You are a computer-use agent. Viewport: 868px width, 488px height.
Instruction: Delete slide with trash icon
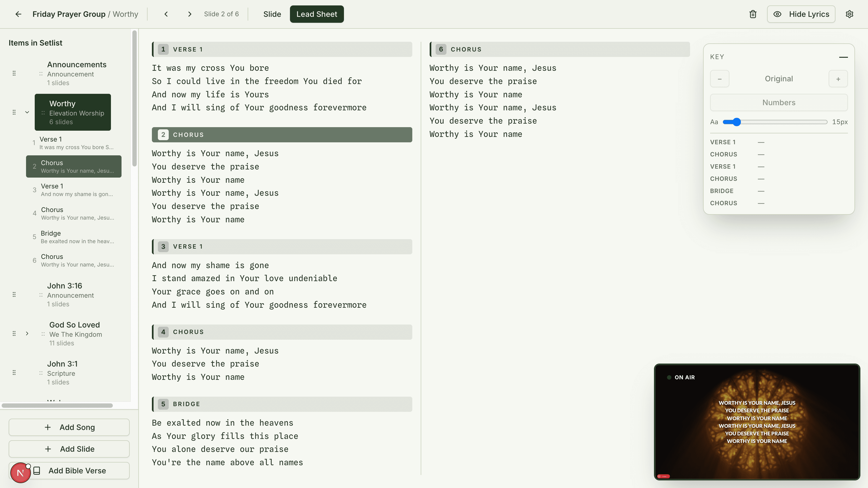[753, 14]
